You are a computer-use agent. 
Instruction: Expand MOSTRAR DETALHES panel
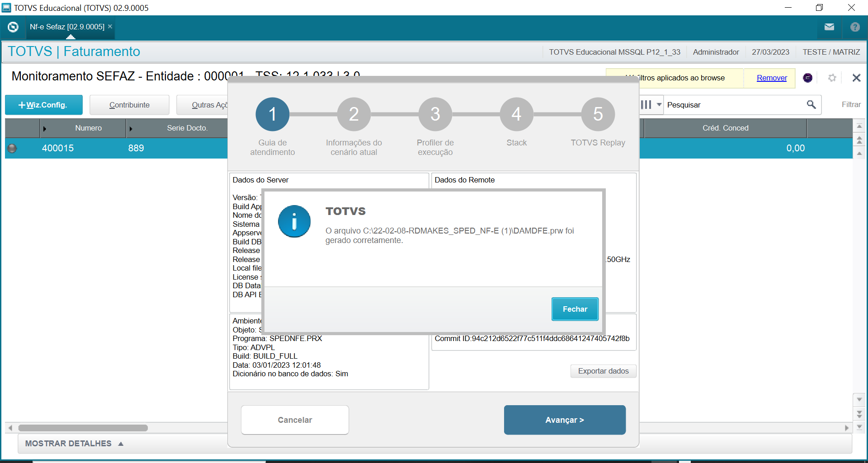75,444
